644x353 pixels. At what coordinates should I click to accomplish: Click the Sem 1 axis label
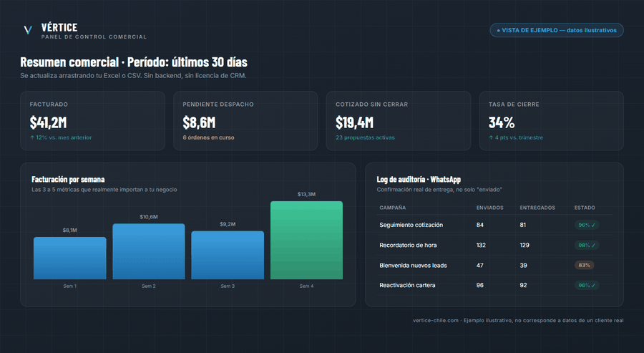click(70, 286)
